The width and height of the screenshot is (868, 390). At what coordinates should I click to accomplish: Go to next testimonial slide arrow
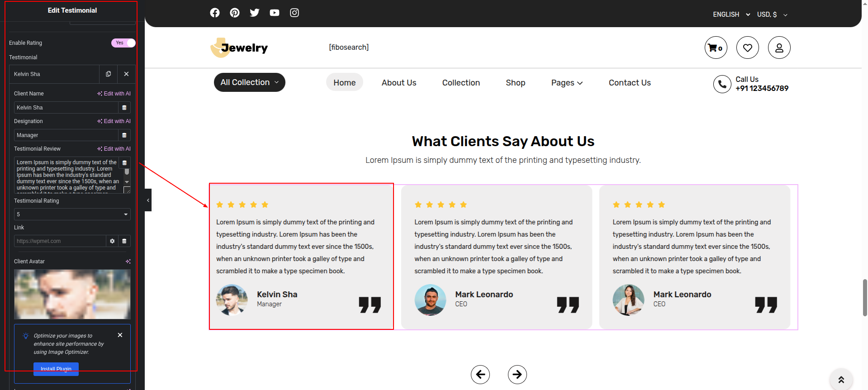coord(517,375)
